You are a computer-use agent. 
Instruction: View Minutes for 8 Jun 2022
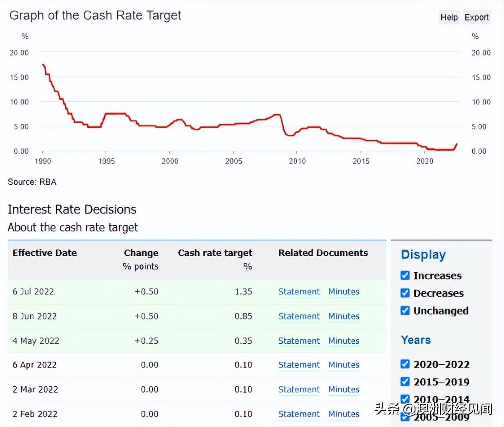click(344, 316)
